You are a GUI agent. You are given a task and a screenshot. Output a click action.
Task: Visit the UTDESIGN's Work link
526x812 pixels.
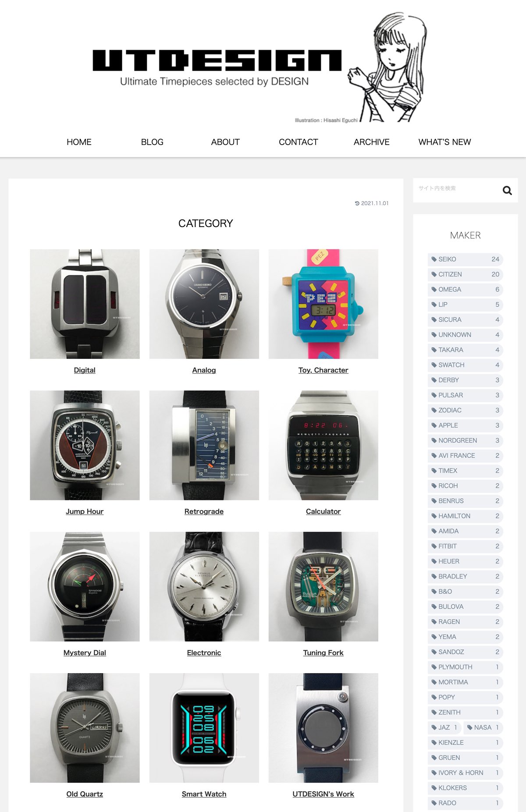click(x=323, y=794)
